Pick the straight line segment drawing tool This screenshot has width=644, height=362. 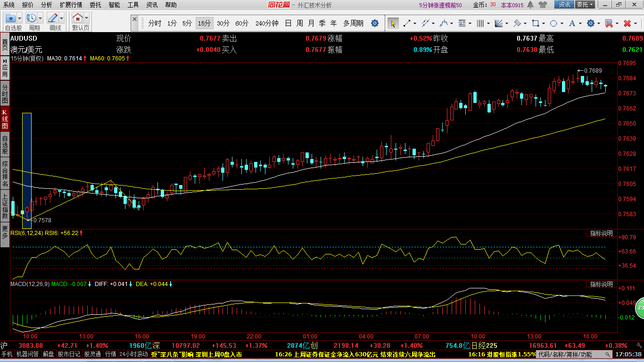[406, 23]
